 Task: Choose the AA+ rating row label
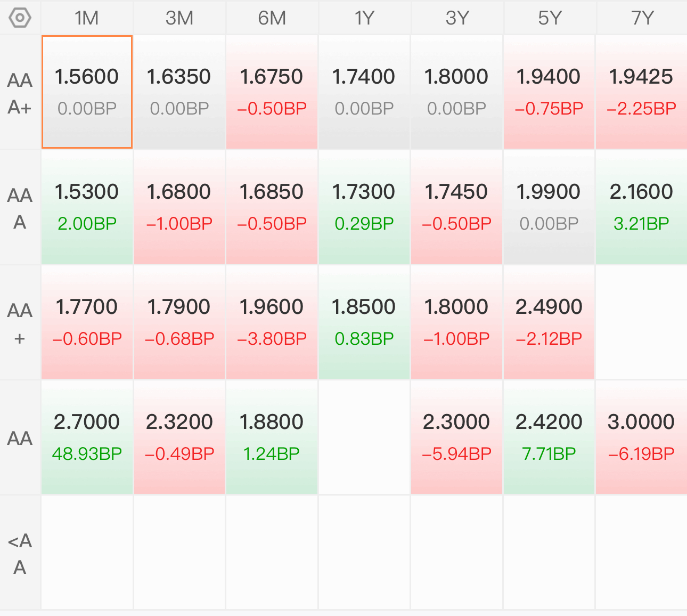[x=20, y=323]
